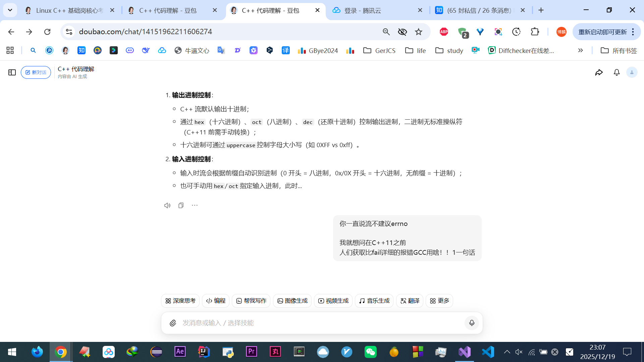Switch to Linux C++ 基础岗核心 tab
Image resolution: width=644 pixels, height=362 pixels.
pyautogui.click(x=69, y=10)
